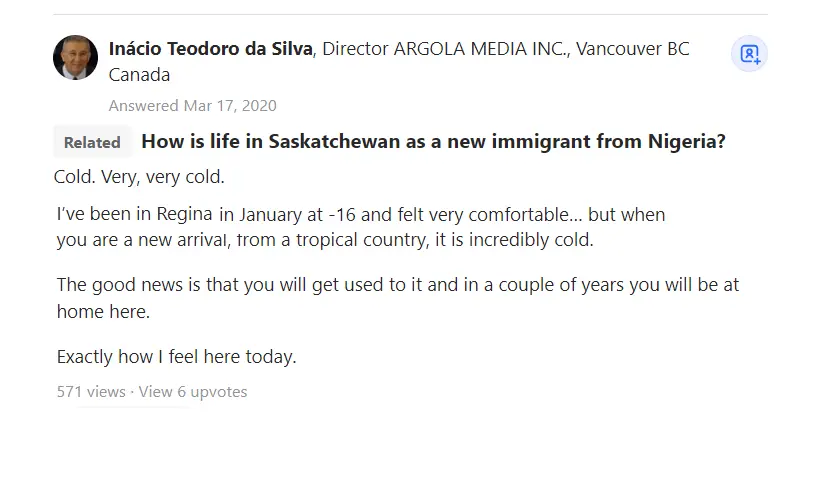Open Inácio Teodoro da Silva's profile photo
This screenshot has height=487, width=826.
[75, 57]
